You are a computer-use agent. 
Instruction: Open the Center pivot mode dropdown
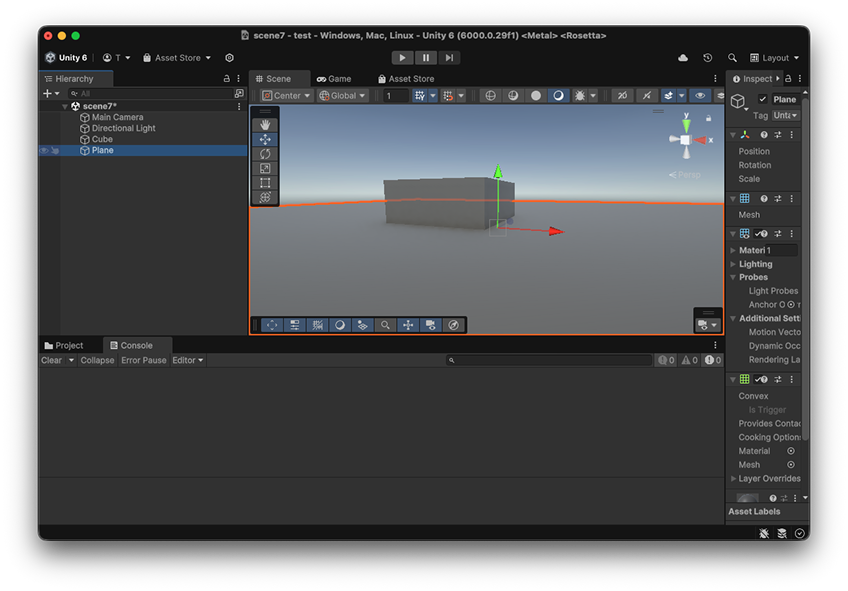(287, 96)
